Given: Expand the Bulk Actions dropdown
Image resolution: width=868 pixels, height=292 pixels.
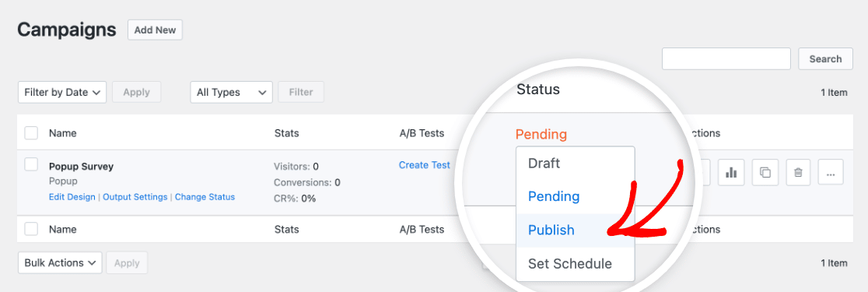Looking at the screenshot, I should (x=60, y=262).
